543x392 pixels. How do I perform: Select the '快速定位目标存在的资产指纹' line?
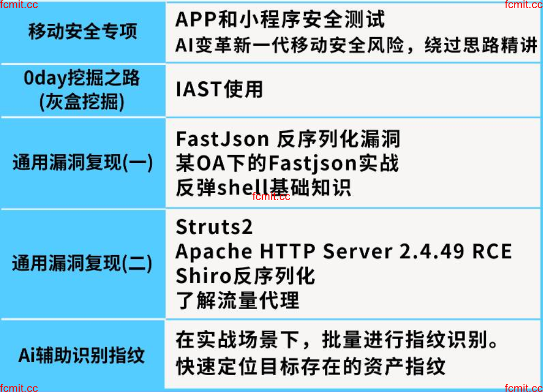(311, 366)
